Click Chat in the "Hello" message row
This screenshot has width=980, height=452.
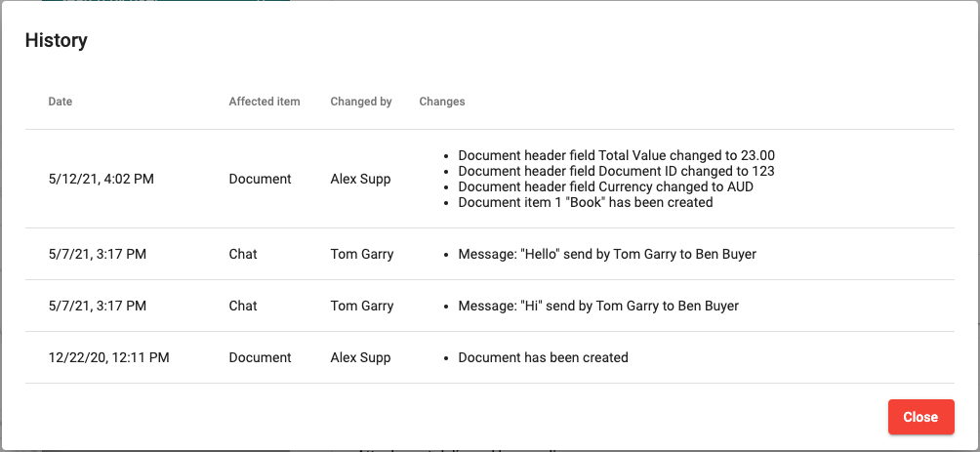243,255
